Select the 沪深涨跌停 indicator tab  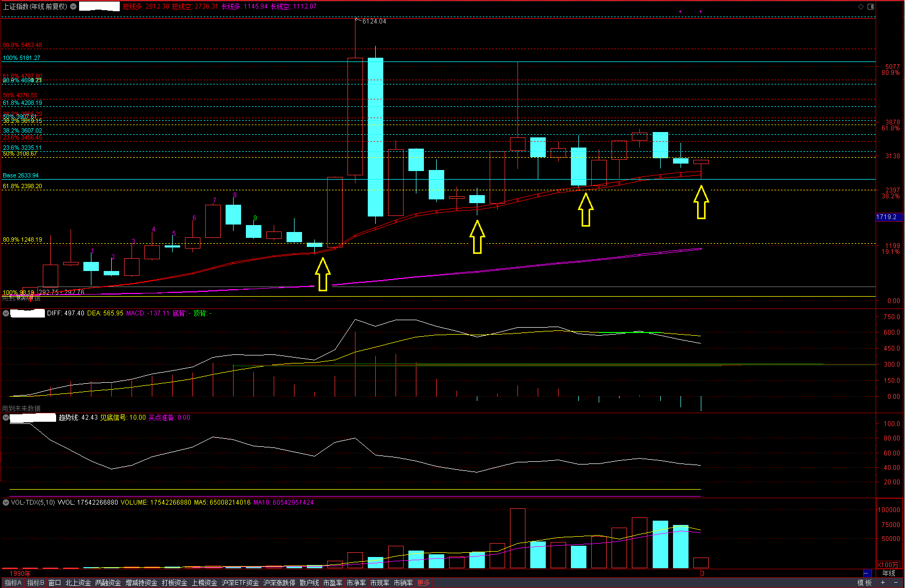tap(279, 583)
